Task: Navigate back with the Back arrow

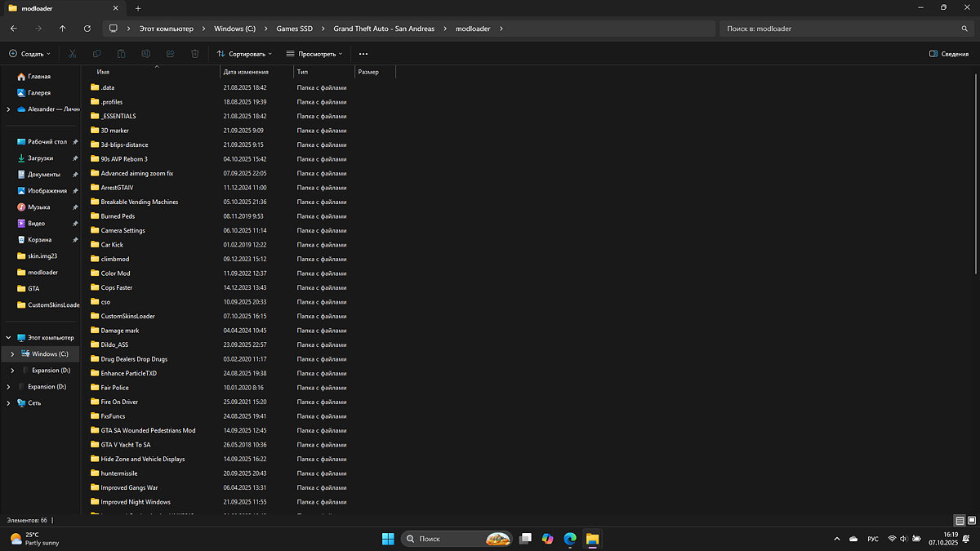Action: (14, 28)
